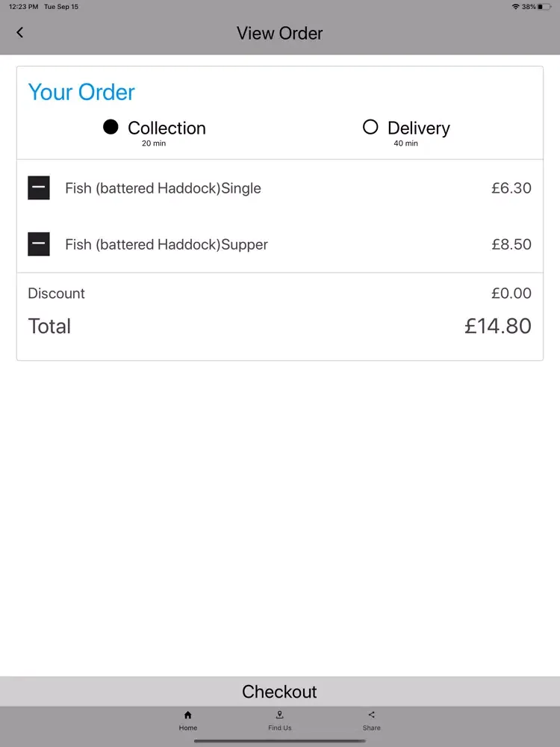Open the Share tab label
Viewport: 560px width, 747px height.
371,728
